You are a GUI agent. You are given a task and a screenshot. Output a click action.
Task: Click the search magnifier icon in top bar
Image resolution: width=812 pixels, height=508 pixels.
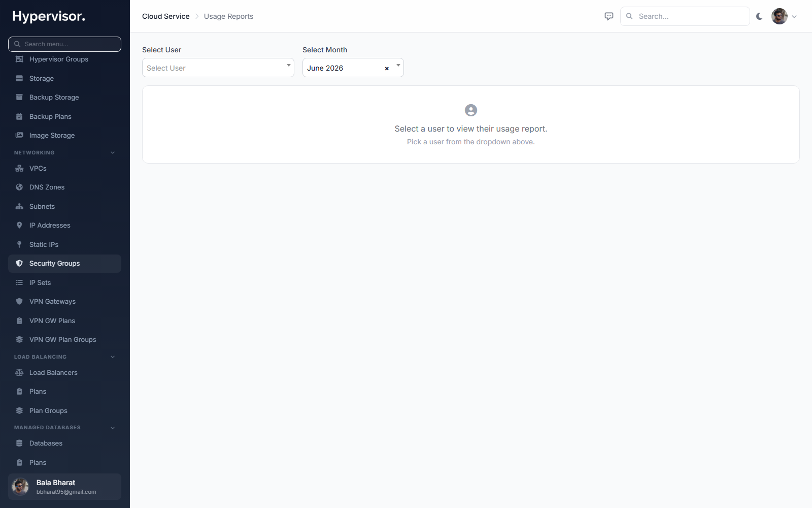click(x=629, y=16)
